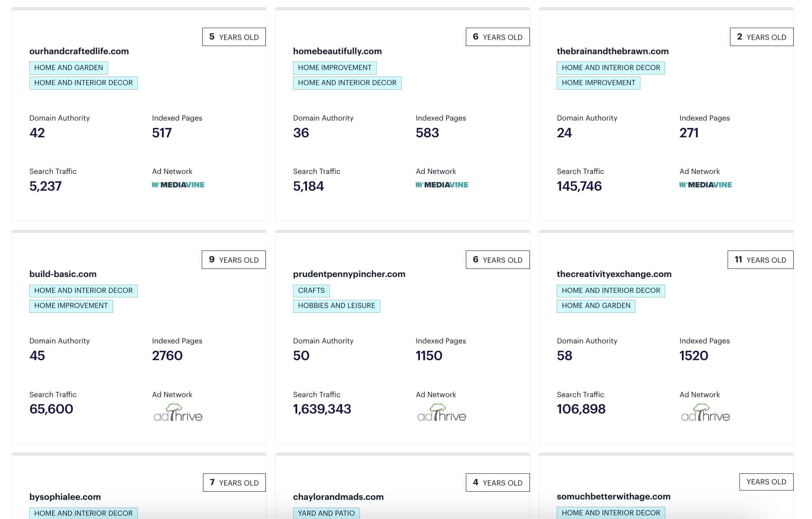The image size is (812, 519).
Task: Open thebrainandthebrawn.com site listing
Action: [x=613, y=51]
